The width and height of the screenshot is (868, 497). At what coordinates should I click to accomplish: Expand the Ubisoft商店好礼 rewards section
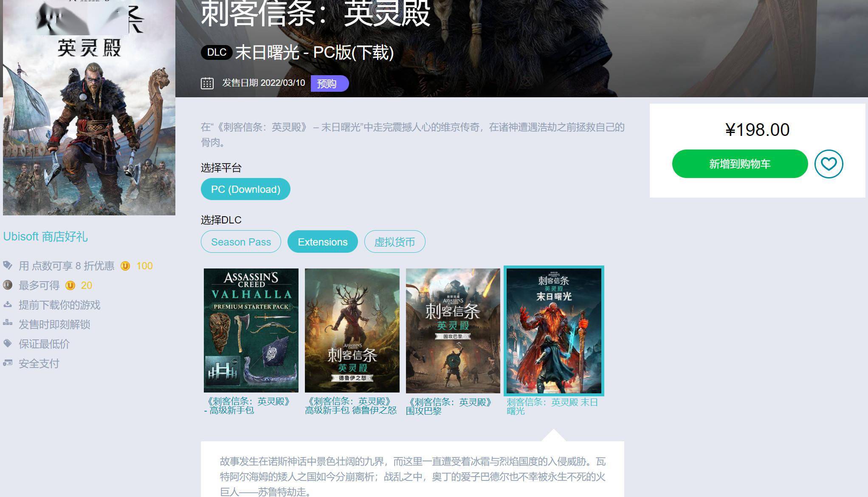[x=45, y=236]
